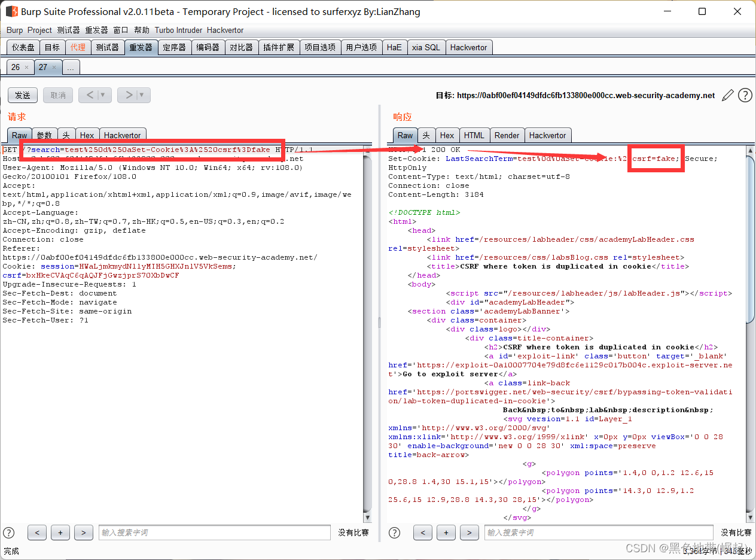
Task: Add new repeater tab with '...'
Action: pyautogui.click(x=71, y=68)
